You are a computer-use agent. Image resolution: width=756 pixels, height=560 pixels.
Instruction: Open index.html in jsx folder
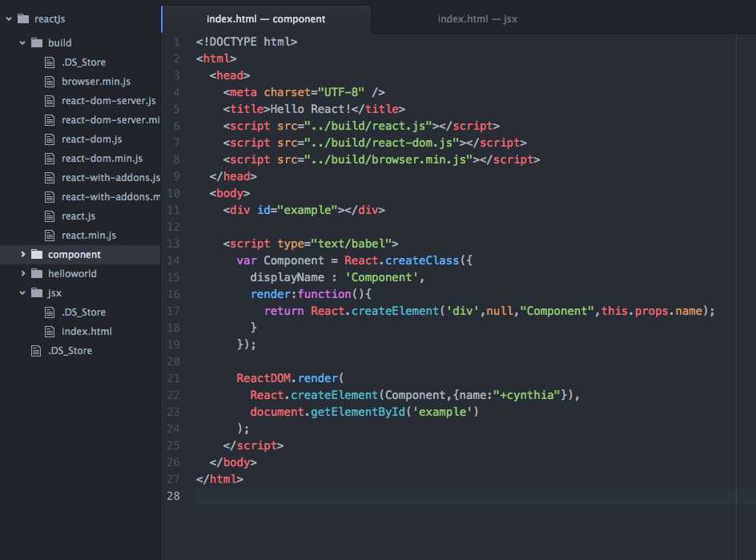pos(86,332)
